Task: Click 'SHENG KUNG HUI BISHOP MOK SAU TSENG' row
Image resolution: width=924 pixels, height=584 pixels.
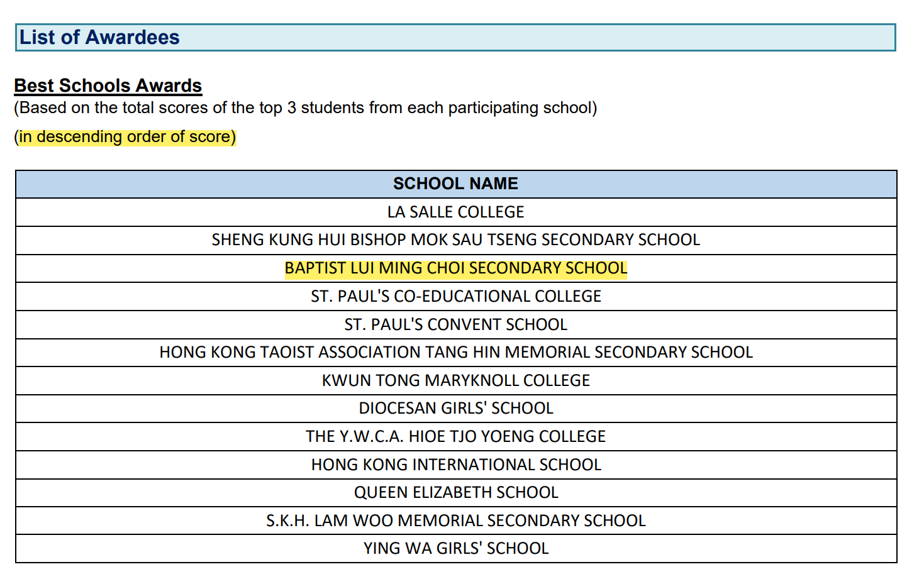Action: [456, 240]
